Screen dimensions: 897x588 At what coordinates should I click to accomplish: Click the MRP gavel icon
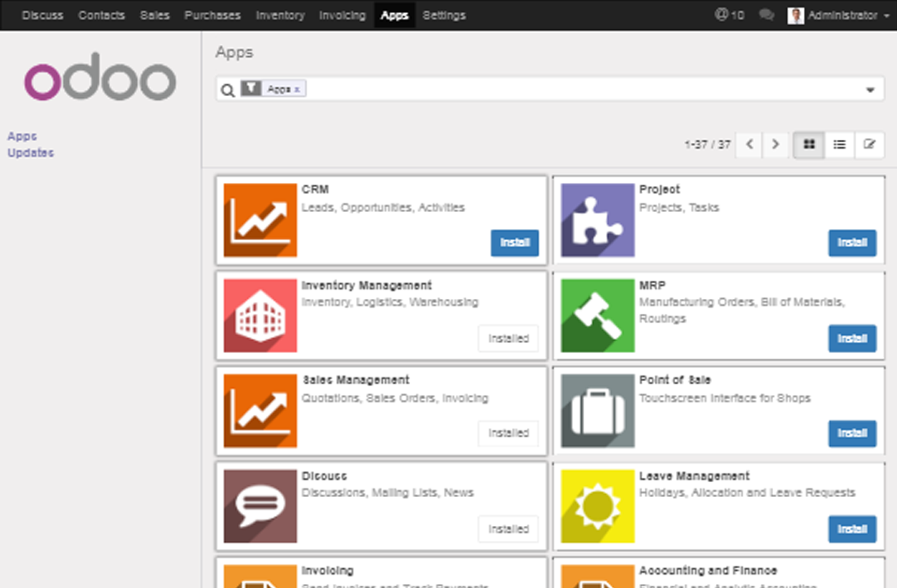[x=597, y=316]
